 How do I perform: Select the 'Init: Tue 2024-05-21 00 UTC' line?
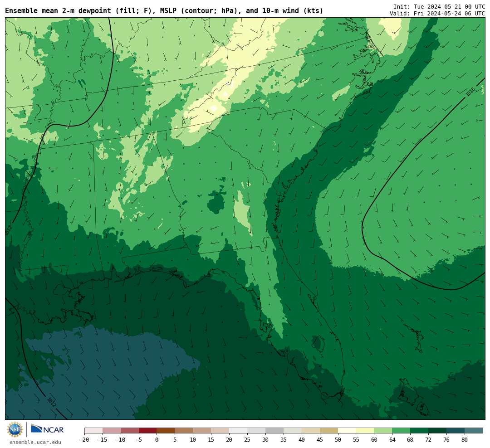click(439, 6)
